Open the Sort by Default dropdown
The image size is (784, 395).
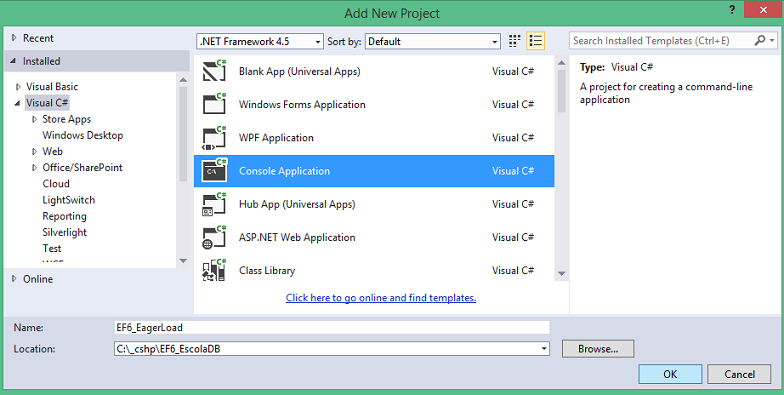[x=433, y=42]
